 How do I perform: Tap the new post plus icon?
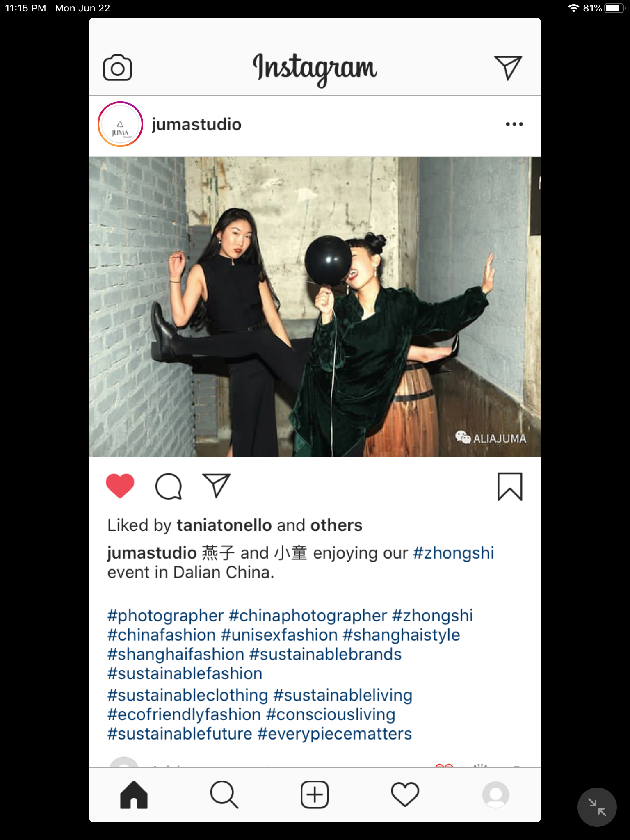(x=315, y=795)
